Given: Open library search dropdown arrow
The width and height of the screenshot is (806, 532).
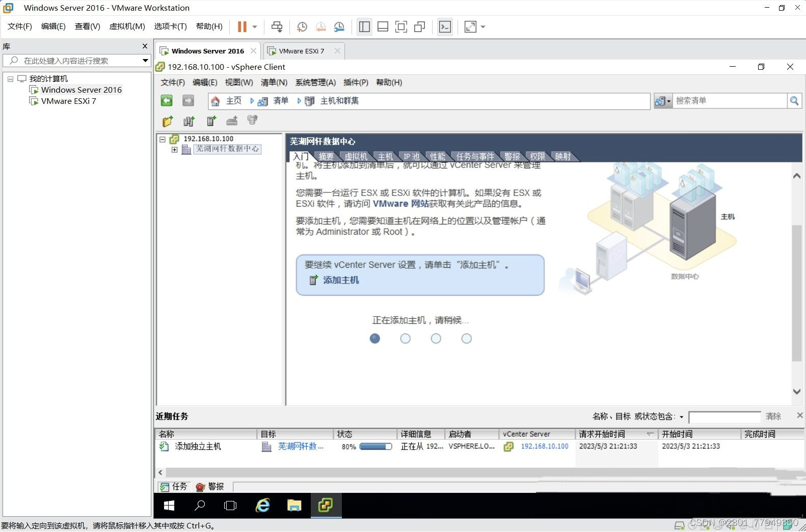Looking at the screenshot, I should tap(145, 61).
